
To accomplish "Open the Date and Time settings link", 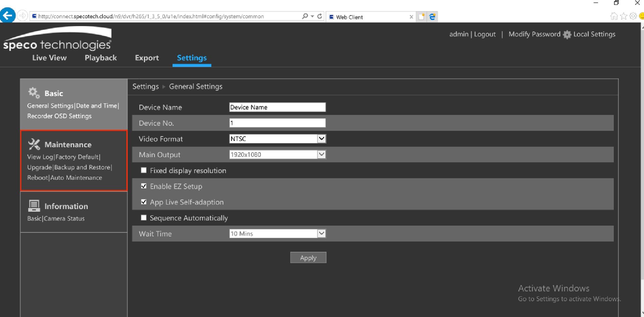I will click(96, 106).
